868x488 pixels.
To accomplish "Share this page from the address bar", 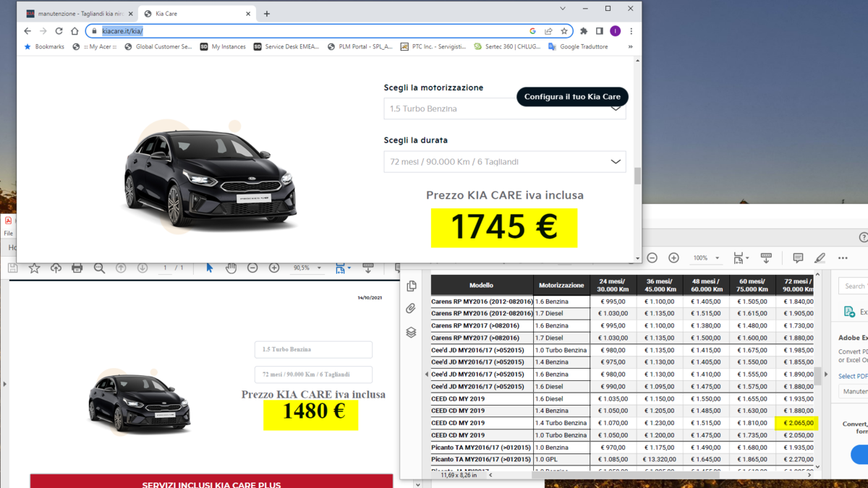I will click(548, 31).
